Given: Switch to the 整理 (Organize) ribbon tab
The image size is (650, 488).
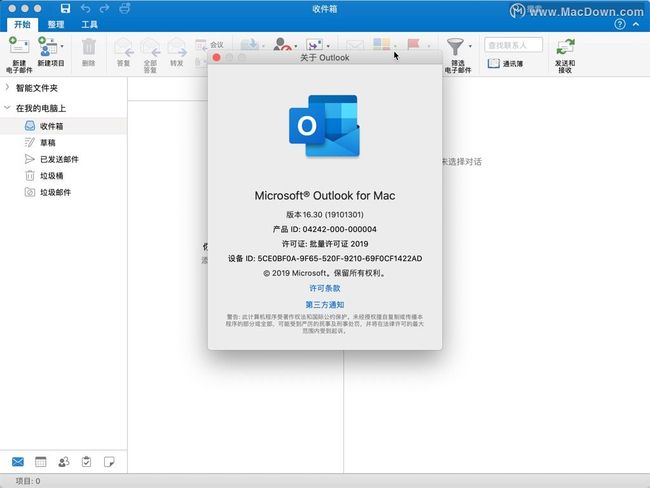Looking at the screenshot, I should click(x=56, y=24).
